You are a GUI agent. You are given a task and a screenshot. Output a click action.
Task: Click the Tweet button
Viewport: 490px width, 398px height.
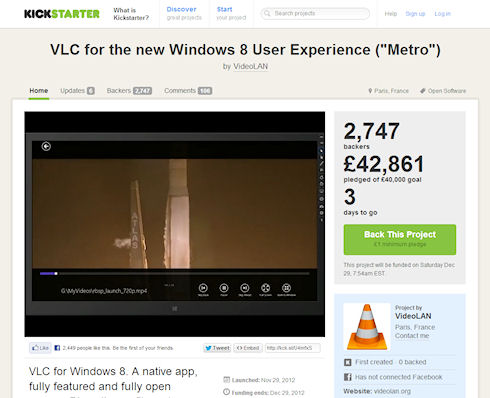[217, 348]
